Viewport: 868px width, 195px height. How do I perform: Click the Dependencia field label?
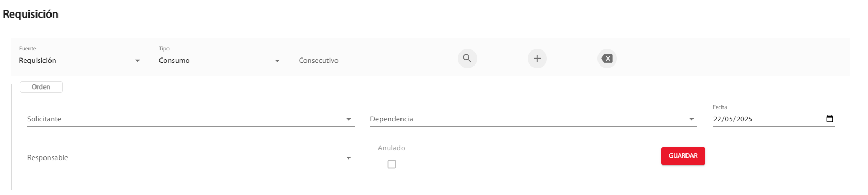391,119
